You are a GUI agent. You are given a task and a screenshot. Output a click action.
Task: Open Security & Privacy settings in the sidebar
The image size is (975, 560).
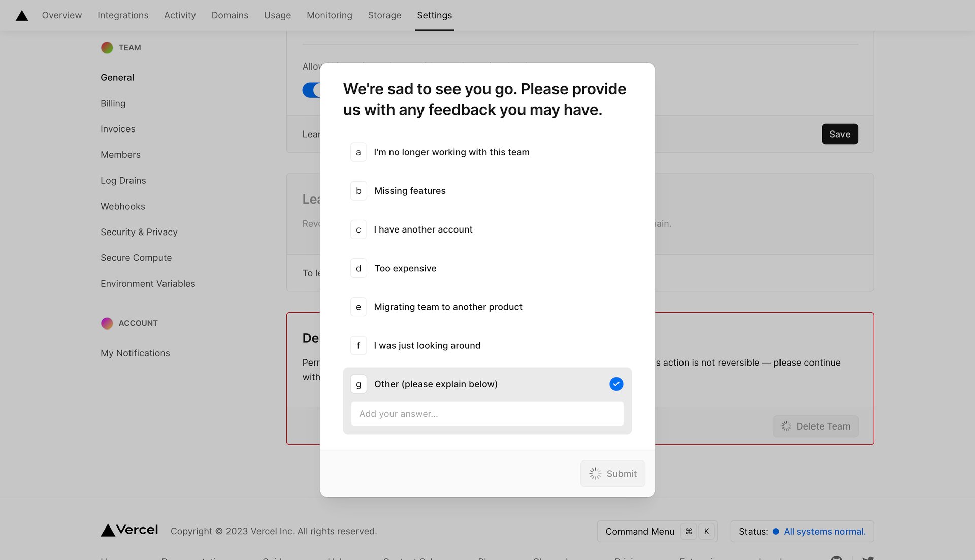pyautogui.click(x=139, y=232)
